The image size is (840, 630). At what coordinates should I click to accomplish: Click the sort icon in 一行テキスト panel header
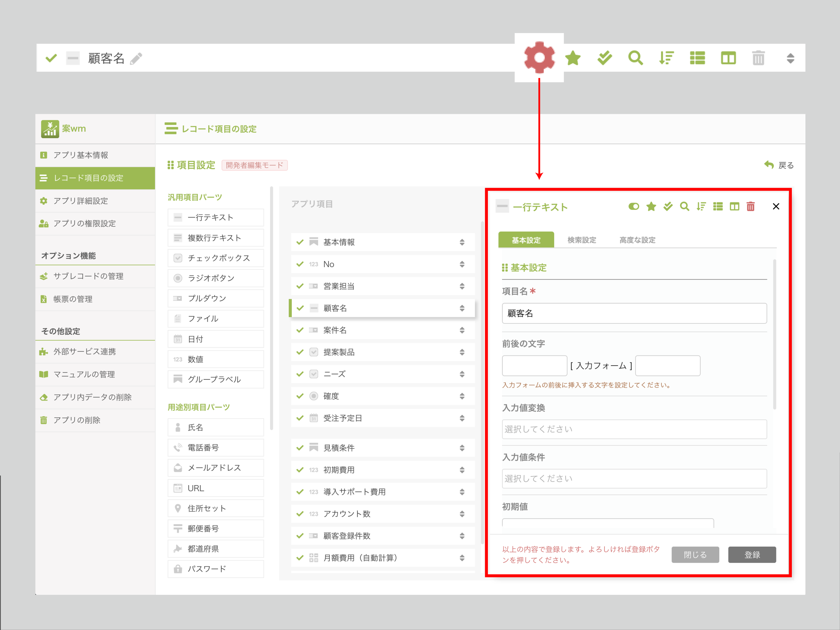[701, 206]
